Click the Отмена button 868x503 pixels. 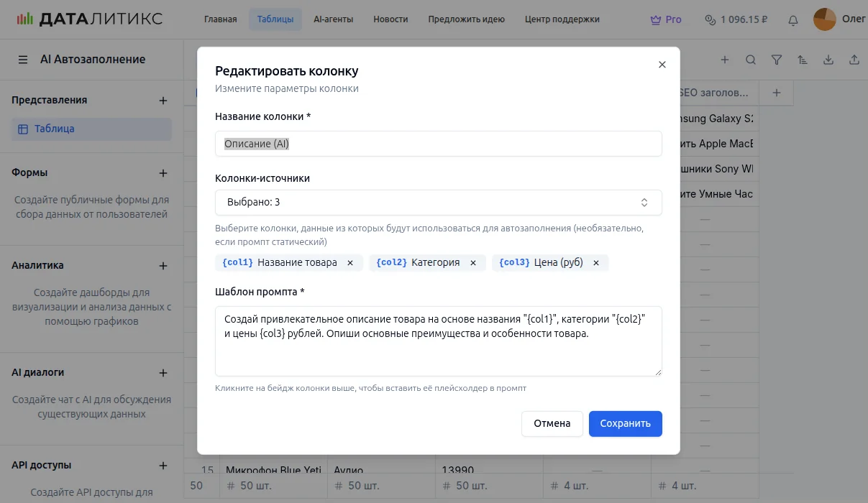pos(552,423)
